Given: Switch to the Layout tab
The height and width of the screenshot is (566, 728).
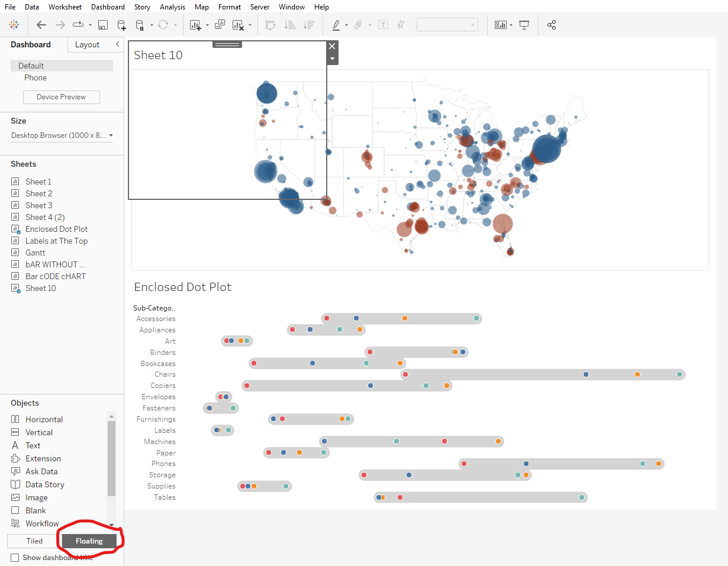Looking at the screenshot, I should pos(87,44).
